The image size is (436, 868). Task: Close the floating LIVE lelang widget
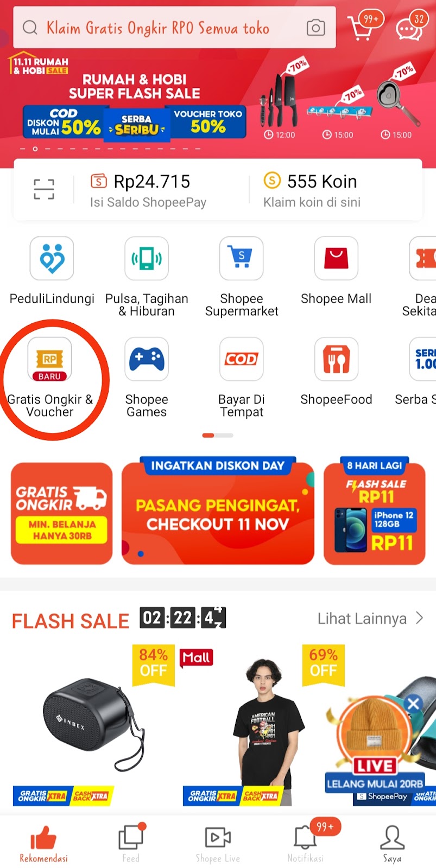[x=413, y=704]
